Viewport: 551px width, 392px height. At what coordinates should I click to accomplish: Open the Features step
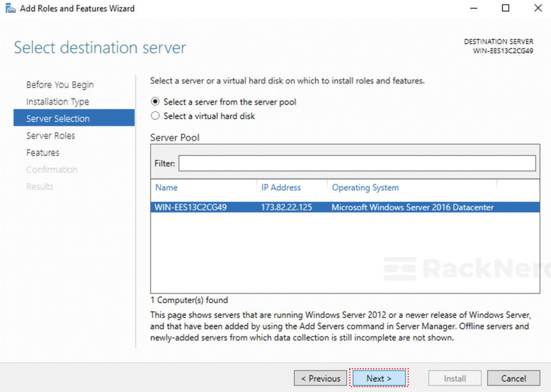pyautogui.click(x=43, y=153)
